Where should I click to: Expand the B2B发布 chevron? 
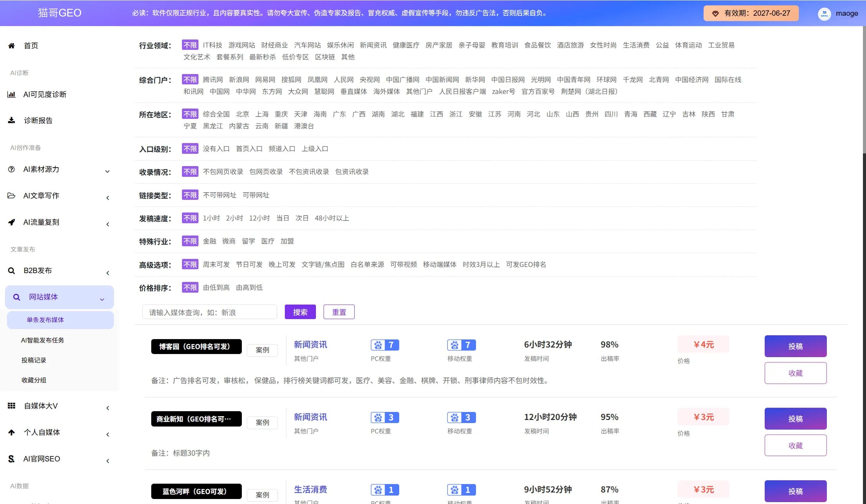pyautogui.click(x=107, y=273)
